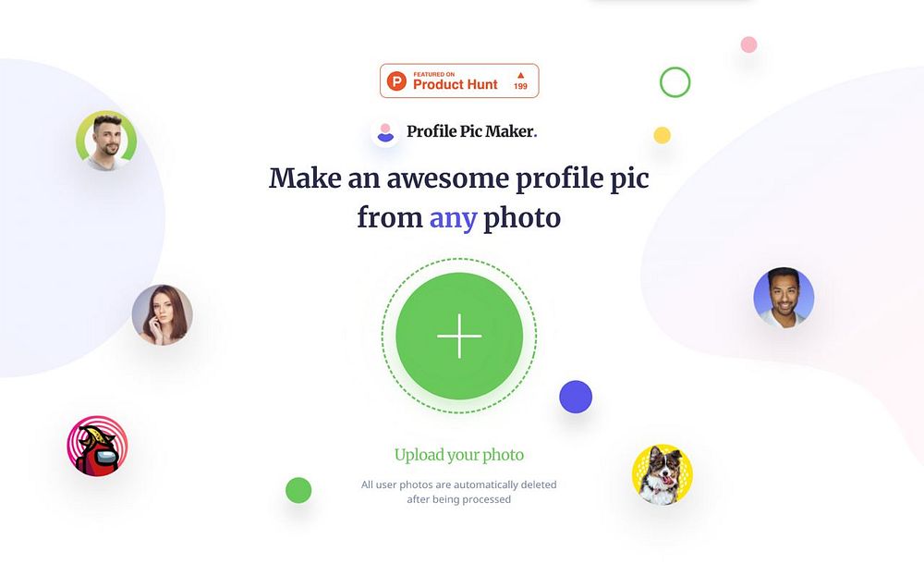924x564 pixels.
Task: Click the small yellow dot
Action: click(662, 135)
